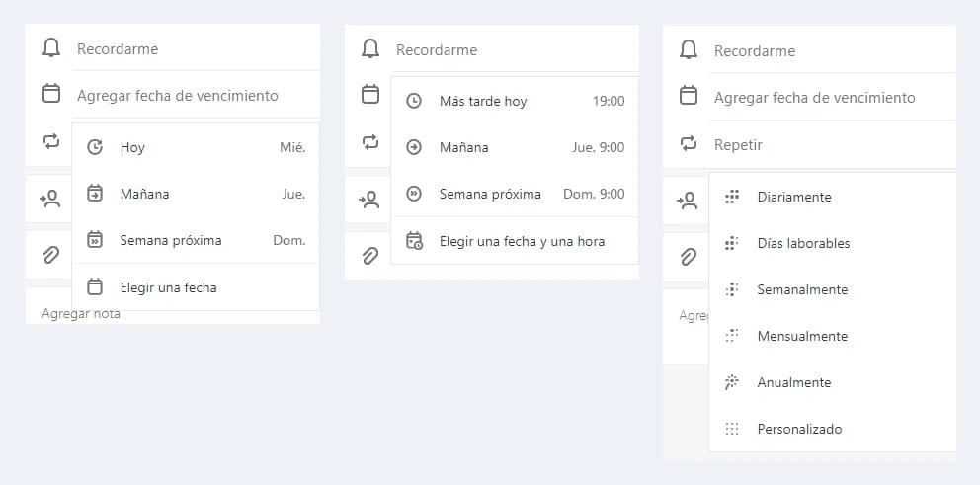
Task: Click calendar-clock icon beside Elegir una fecha y una hora
Action: (414, 241)
